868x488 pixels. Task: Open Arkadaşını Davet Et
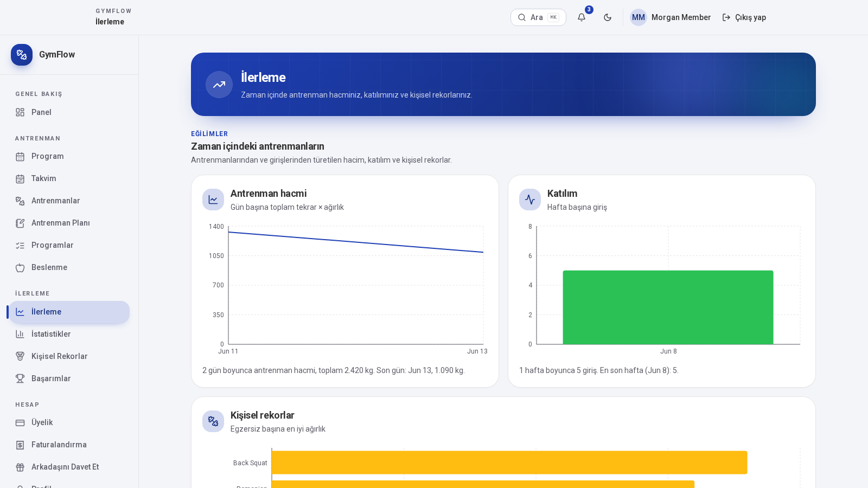click(x=69, y=467)
